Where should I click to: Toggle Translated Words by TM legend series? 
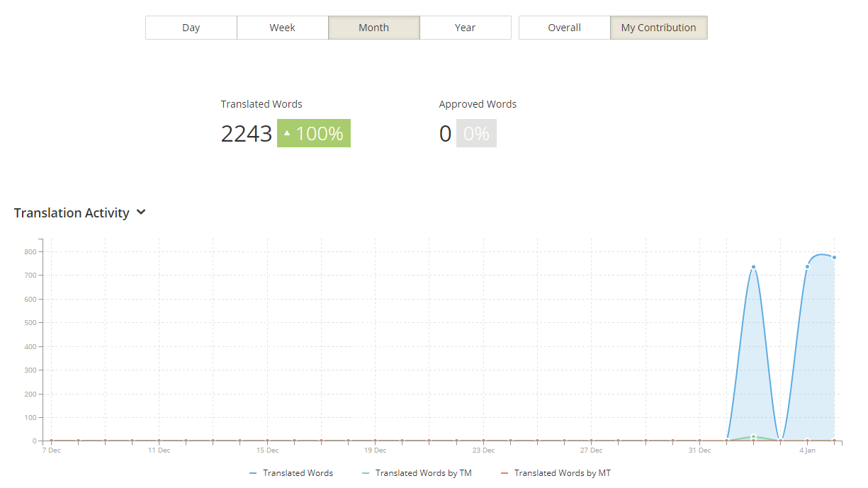pyautogui.click(x=417, y=473)
